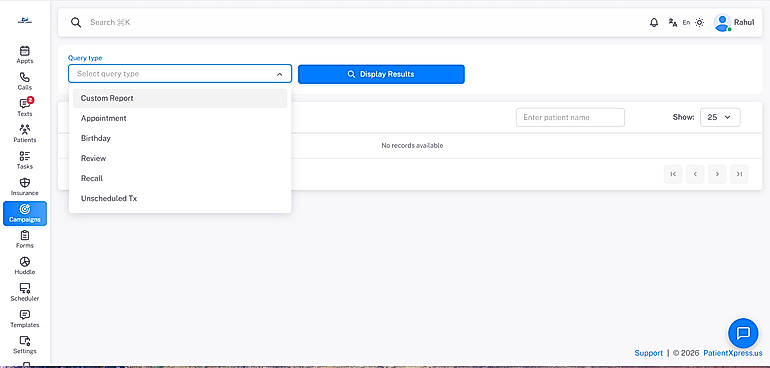Select the Campaigns sidebar item

click(25, 213)
